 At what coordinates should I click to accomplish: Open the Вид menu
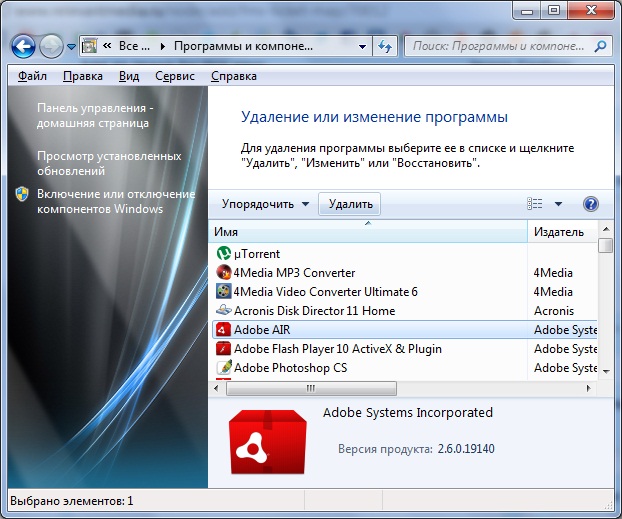[x=129, y=76]
